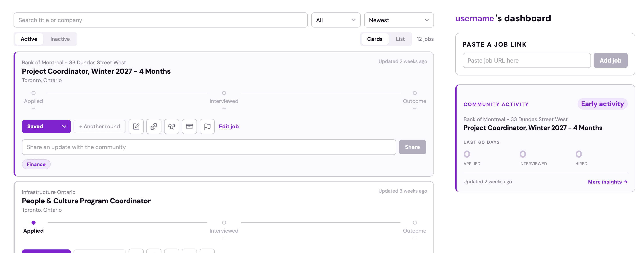Open the Saved status dropdown
Image resolution: width=644 pixels, height=253 pixels.
pos(46,126)
